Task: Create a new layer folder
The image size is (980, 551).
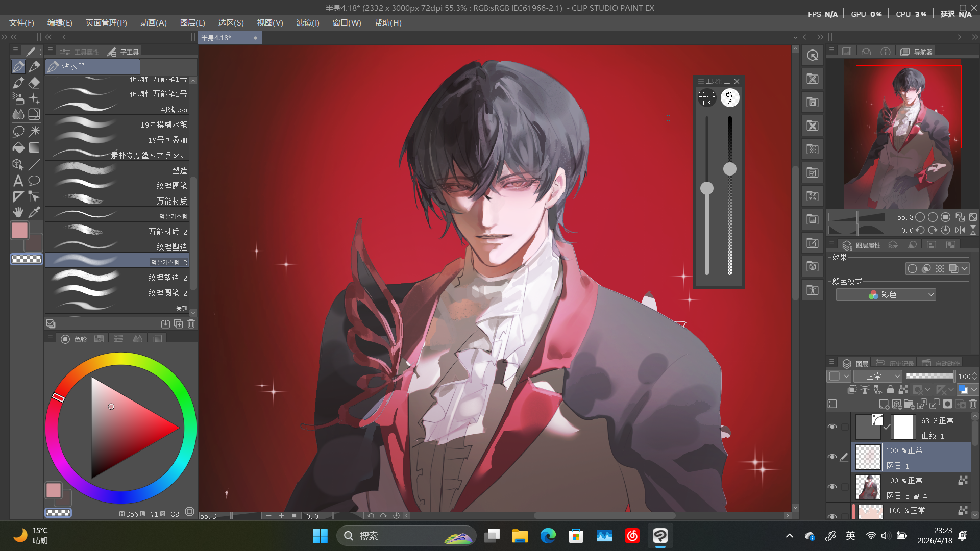Action: [x=909, y=404]
